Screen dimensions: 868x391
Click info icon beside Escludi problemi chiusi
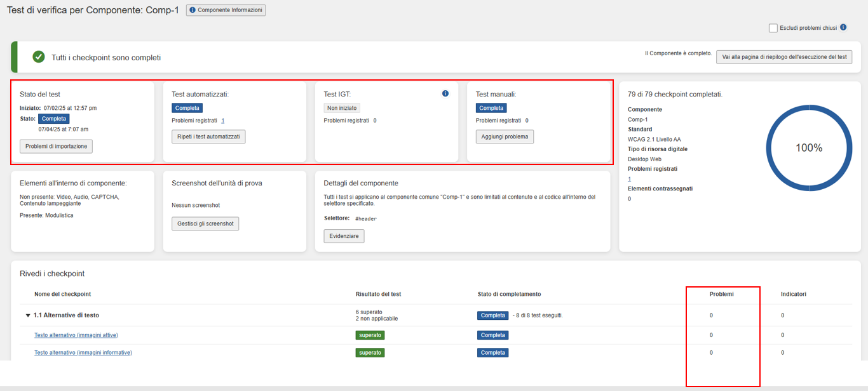point(843,27)
